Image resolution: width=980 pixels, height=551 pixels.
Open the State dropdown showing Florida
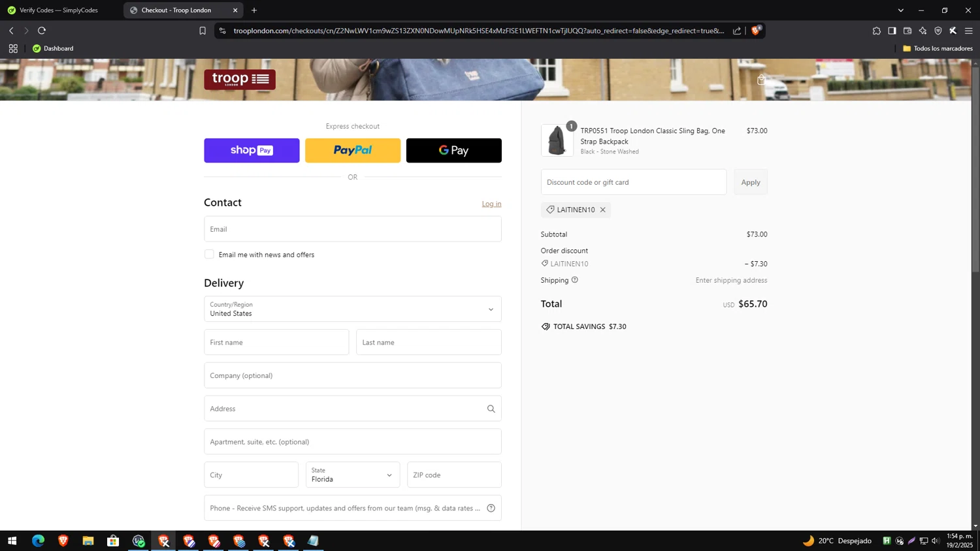353,475
